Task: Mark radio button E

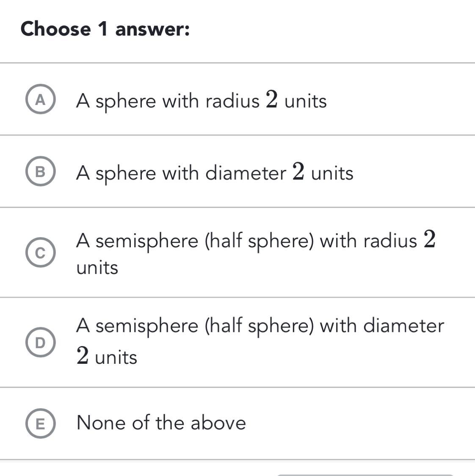Action: pyautogui.click(x=40, y=423)
